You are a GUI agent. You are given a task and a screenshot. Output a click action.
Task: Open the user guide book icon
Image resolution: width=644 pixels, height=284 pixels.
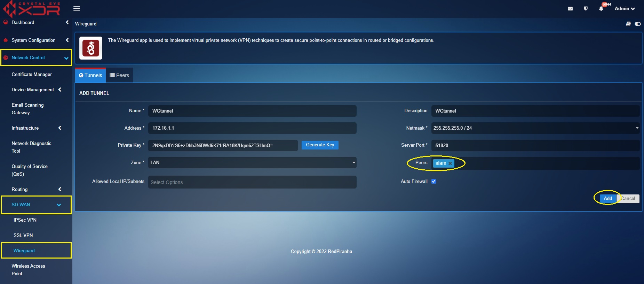[x=628, y=24]
